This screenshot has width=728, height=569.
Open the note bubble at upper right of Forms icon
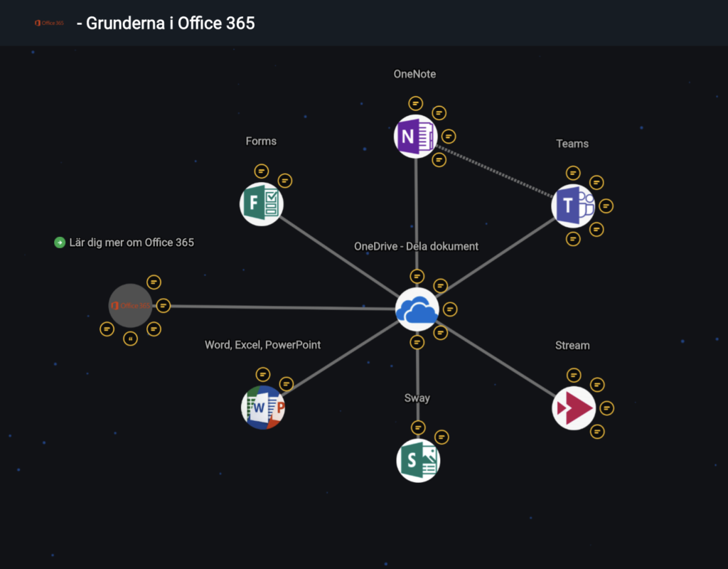pyautogui.click(x=285, y=181)
